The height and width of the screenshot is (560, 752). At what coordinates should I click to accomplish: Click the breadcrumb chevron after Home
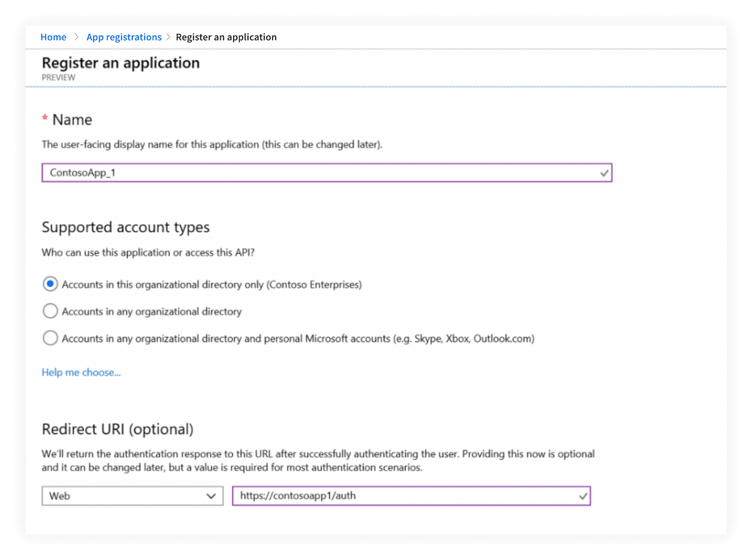tap(76, 37)
